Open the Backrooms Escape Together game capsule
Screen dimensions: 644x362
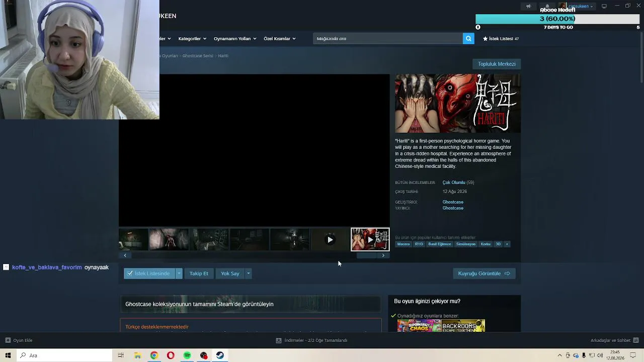point(463,326)
